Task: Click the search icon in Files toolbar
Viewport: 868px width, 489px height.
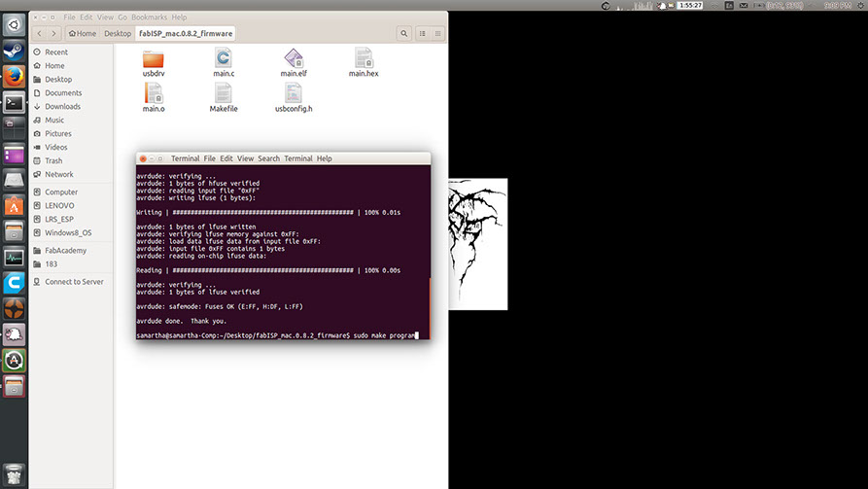Action: tap(404, 33)
